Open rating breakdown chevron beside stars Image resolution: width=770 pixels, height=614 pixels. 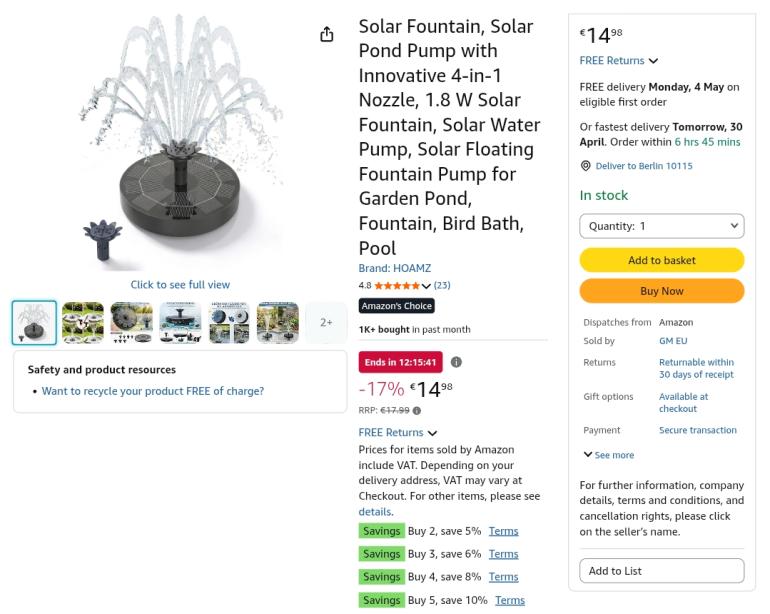pyautogui.click(x=426, y=286)
